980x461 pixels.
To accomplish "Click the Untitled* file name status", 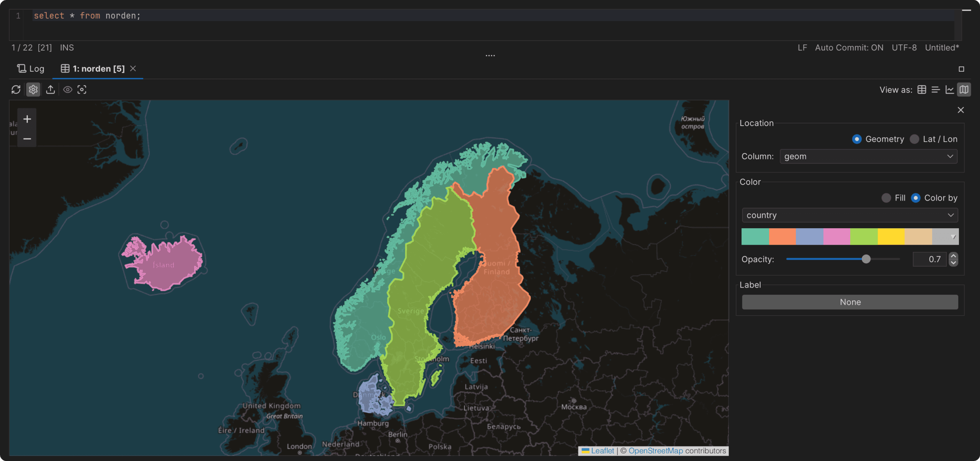I will click(942, 47).
